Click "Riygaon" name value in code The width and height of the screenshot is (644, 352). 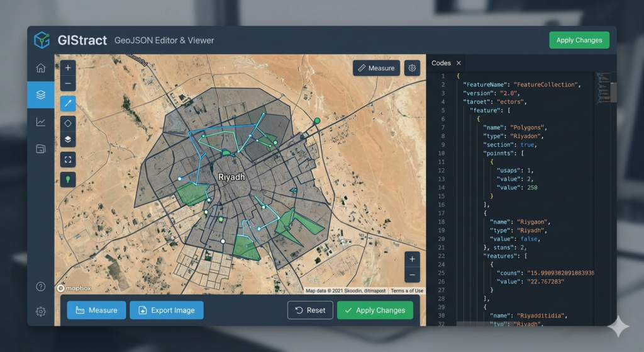533,222
